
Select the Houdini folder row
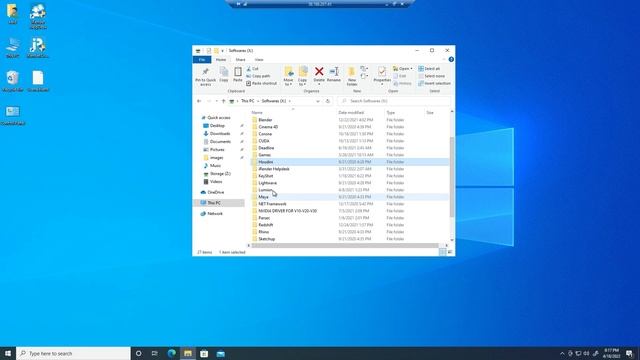click(350, 162)
